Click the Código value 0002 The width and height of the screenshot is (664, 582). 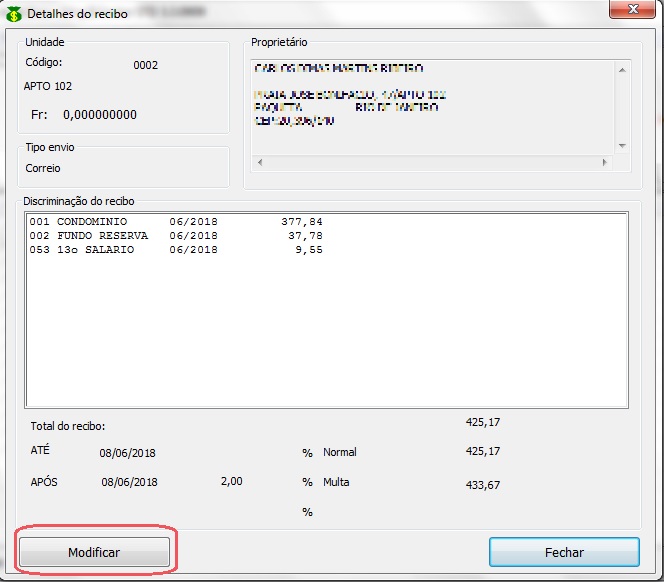(x=146, y=65)
